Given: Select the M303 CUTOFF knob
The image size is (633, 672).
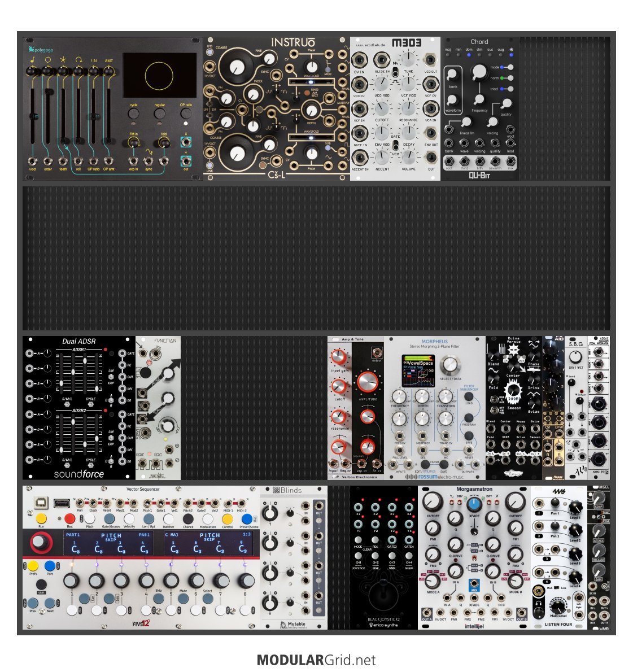Looking at the screenshot, I should 381,108.
